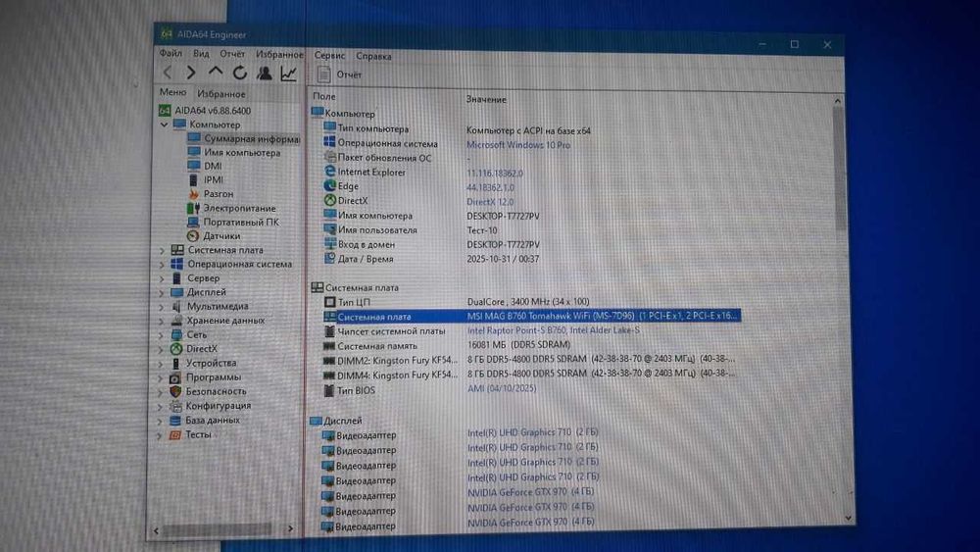Go forward with the right arrow toolbar button
The height and width of the screenshot is (552, 980).
[x=191, y=73]
